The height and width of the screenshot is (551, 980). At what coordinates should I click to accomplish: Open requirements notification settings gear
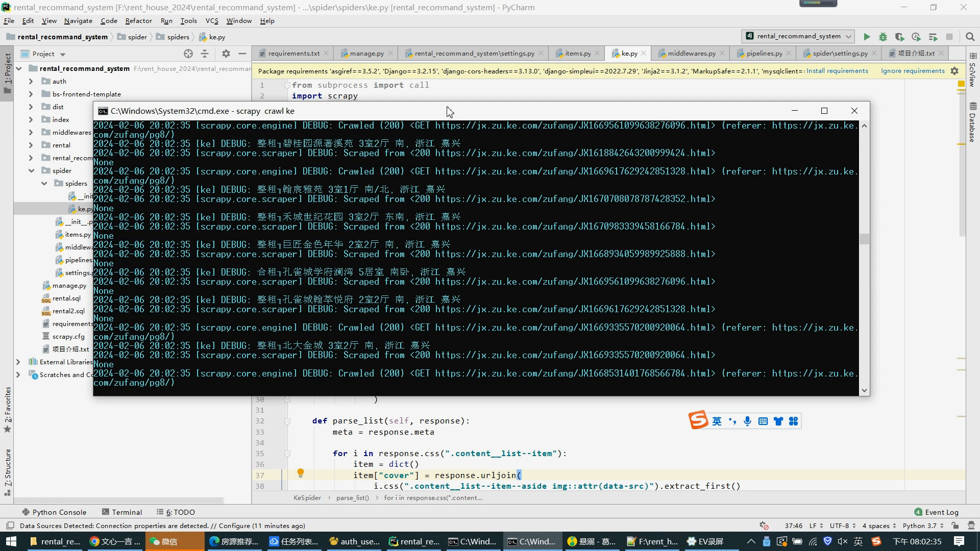954,71
